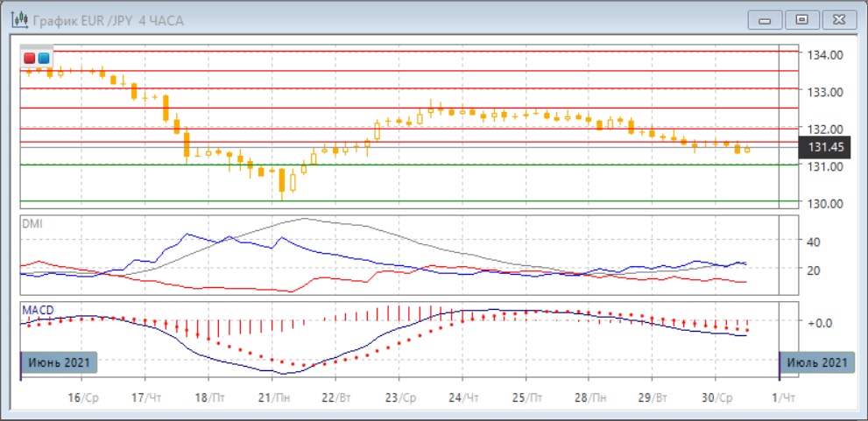Click the MACD zero level label +0.0
Viewport: 868px width, 421px height.
coord(820,323)
